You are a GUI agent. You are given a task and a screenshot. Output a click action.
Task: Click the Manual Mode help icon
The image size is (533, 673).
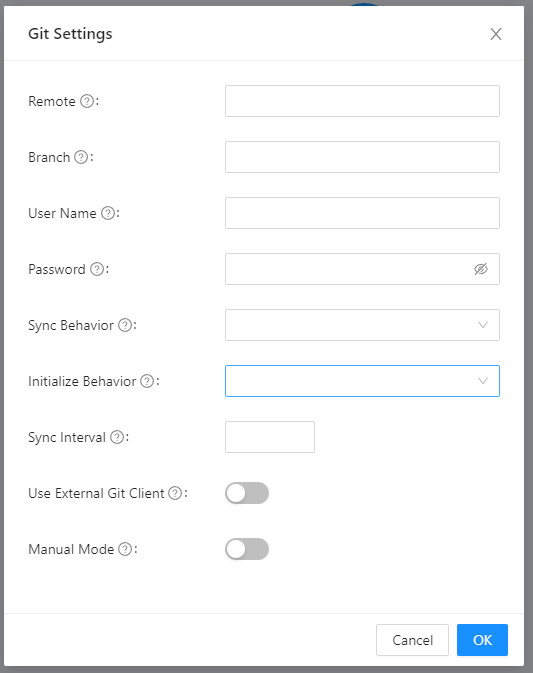tap(125, 549)
